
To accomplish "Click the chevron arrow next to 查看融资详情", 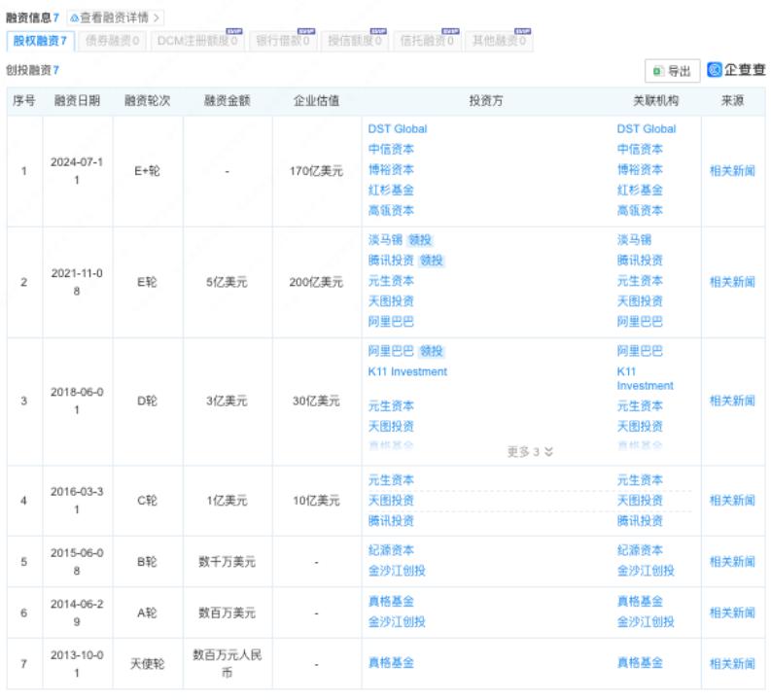I will click(157, 18).
